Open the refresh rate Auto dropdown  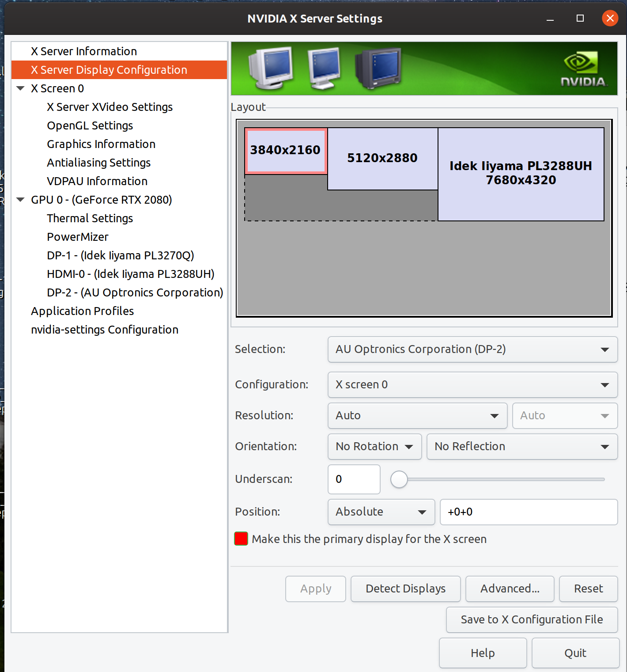pyautogui.click(x=565, y=416)
